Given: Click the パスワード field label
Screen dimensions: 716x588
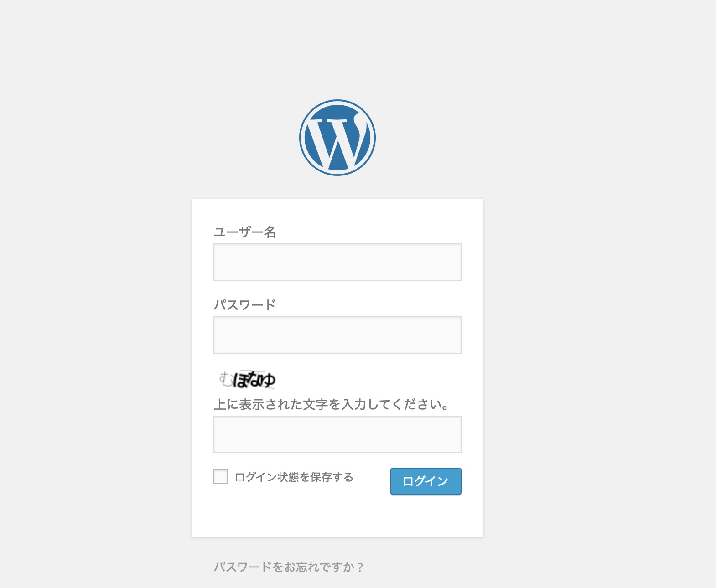Looking at the screenshot, I should (x=245, y=304).
